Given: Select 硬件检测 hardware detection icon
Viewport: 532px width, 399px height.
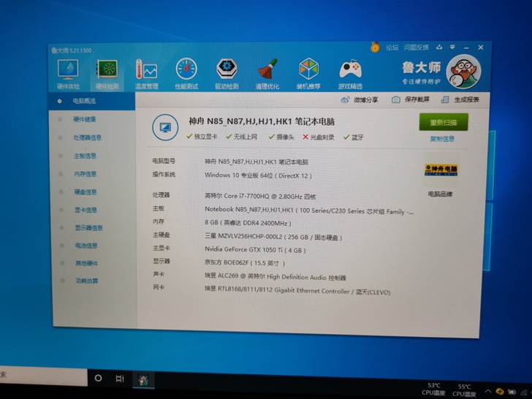Looking at the screenshot, I should click(x=107, y=75).
